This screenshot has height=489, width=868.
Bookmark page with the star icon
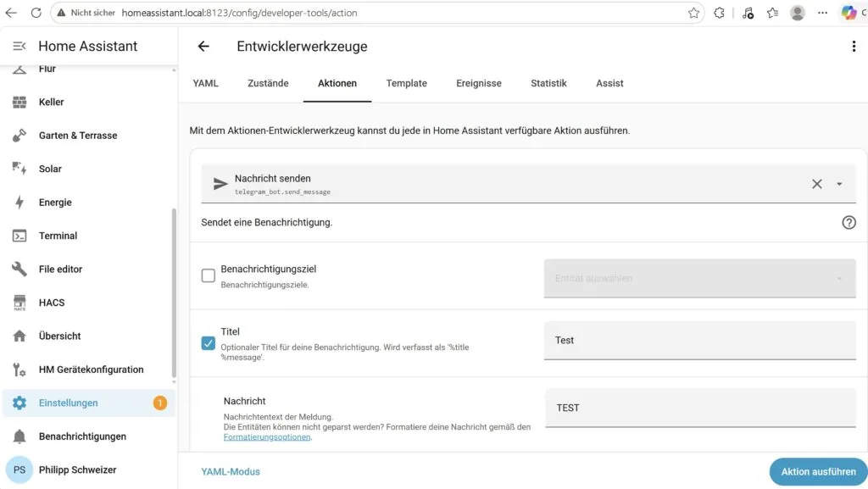(693, 13)
